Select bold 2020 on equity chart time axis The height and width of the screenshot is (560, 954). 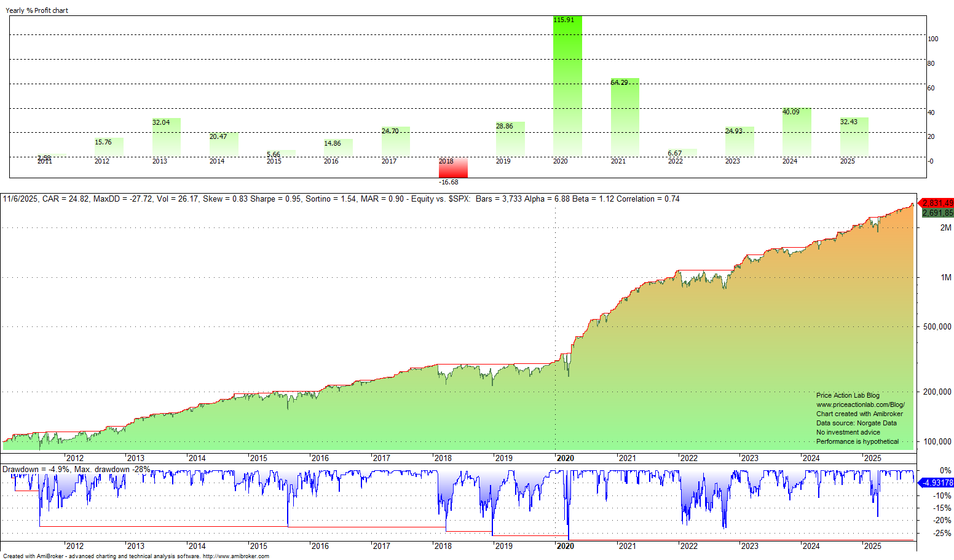(x=565, y=458)
